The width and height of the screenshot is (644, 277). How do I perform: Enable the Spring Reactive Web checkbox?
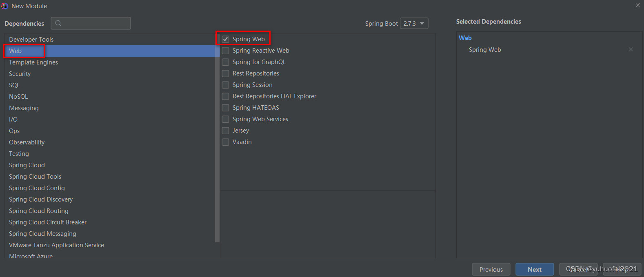pos(225,51)
